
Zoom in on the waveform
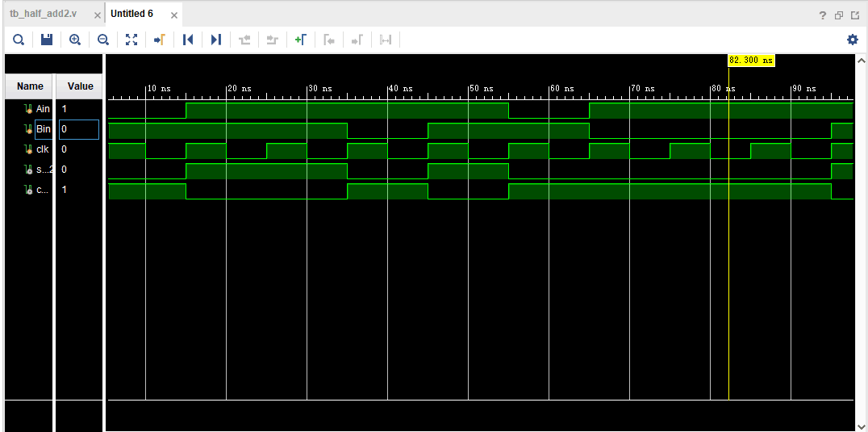coord(75,40)
